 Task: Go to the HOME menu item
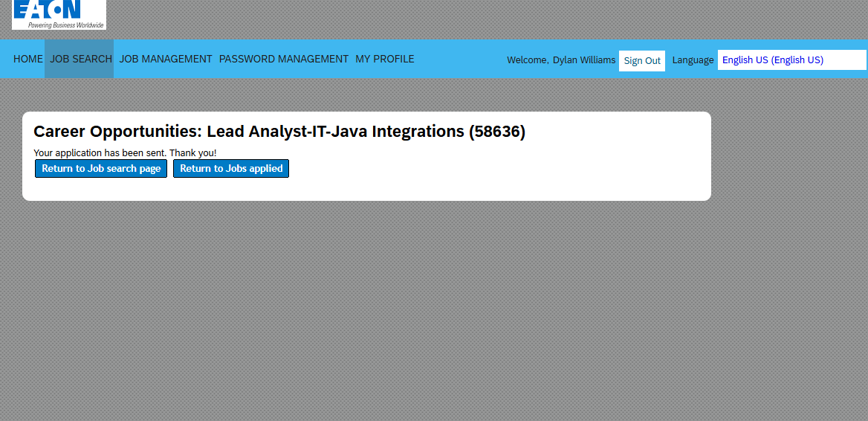click(28, 59)
